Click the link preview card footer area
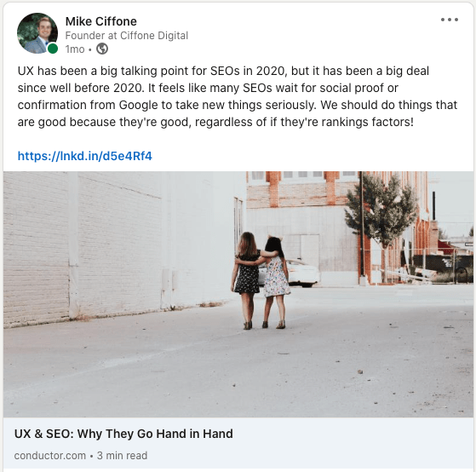Screen dimensions: 476x472 (238, 443)
